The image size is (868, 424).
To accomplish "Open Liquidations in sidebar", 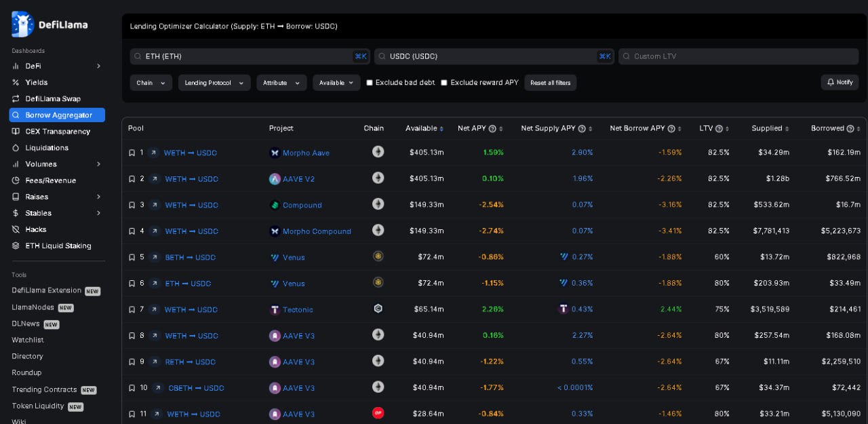I will pyautogui.click(x=47, y=148).
